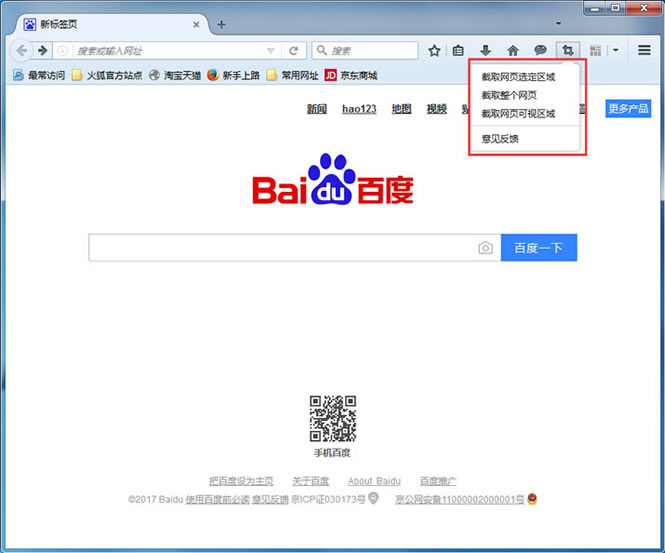Open the 京东商城 JD bookmark

(351, 75)
